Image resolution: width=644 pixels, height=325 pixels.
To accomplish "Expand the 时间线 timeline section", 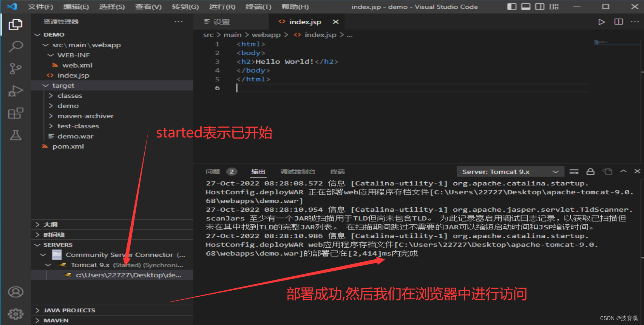I will coord(112,235).
